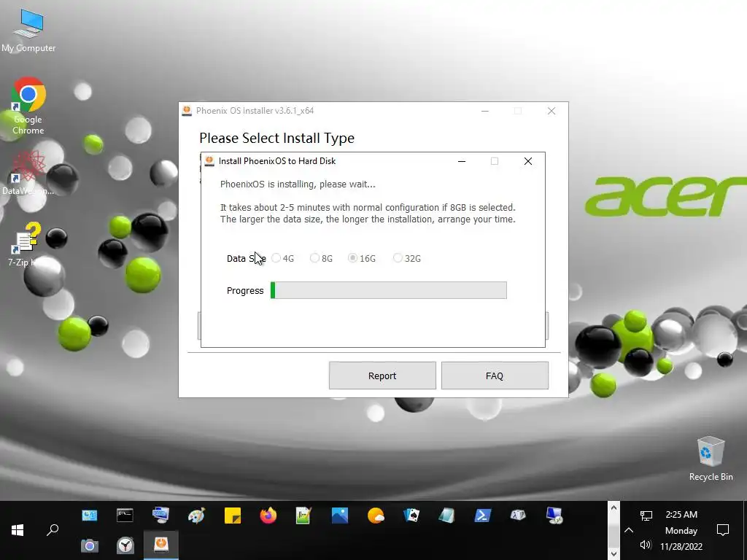Open Sticky Notes from the taskbar

click(233, 516)
